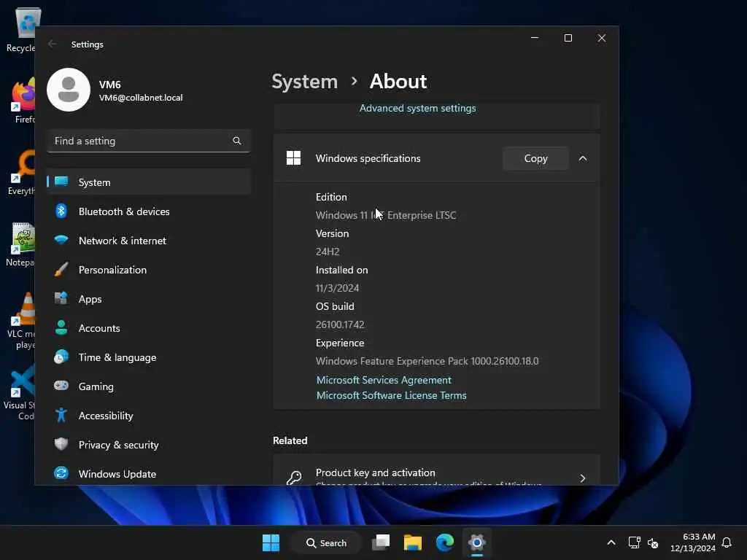Open Product key and activation

click(x=436, y=470)
